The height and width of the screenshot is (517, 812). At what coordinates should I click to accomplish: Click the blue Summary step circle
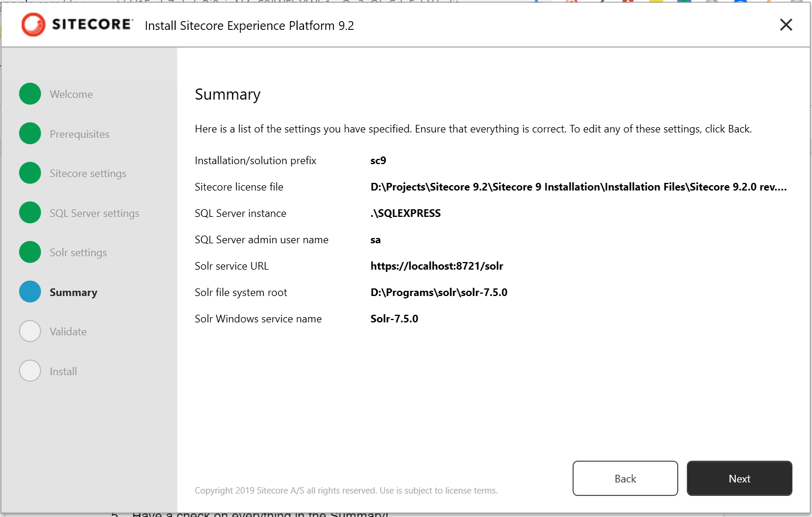tap(30, 292)
